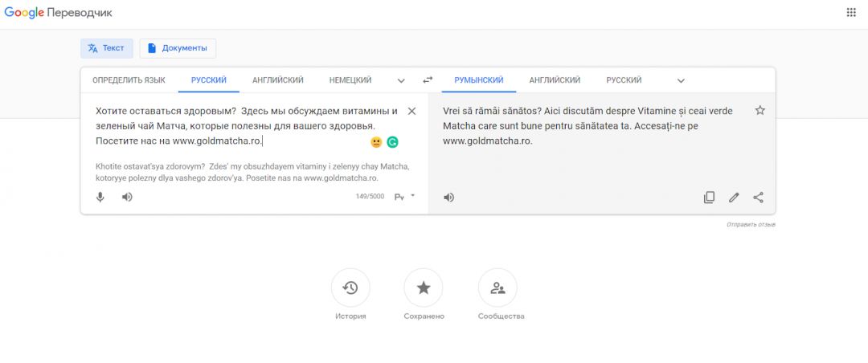Switch to Документы translation mode
The width and height of the screenshot is (868, 363).
pos(178,48)
